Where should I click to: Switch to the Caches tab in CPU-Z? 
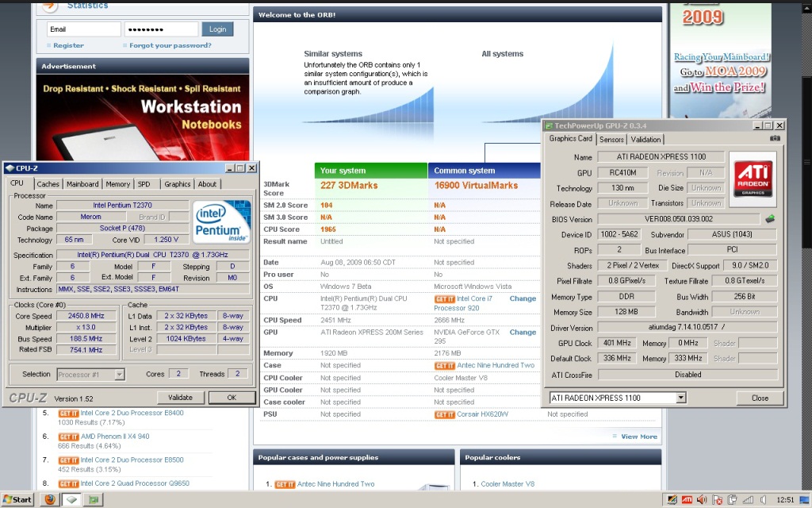point(48,184)
